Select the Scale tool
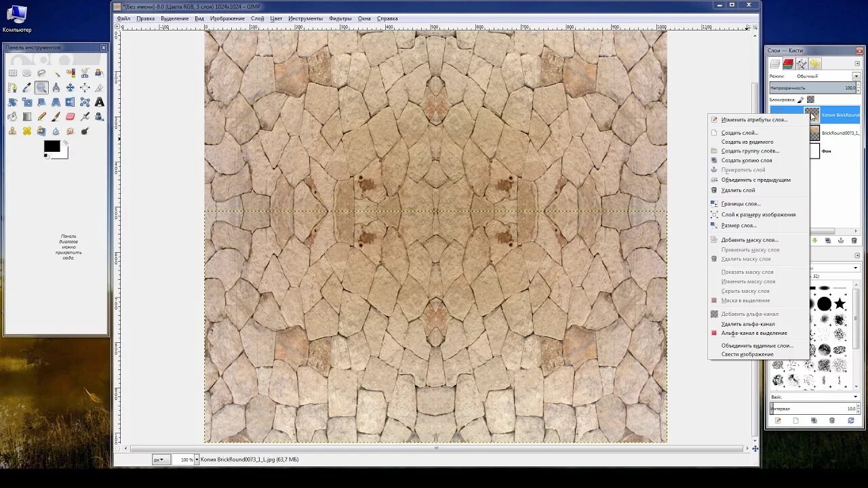 (x=27, y=102)
